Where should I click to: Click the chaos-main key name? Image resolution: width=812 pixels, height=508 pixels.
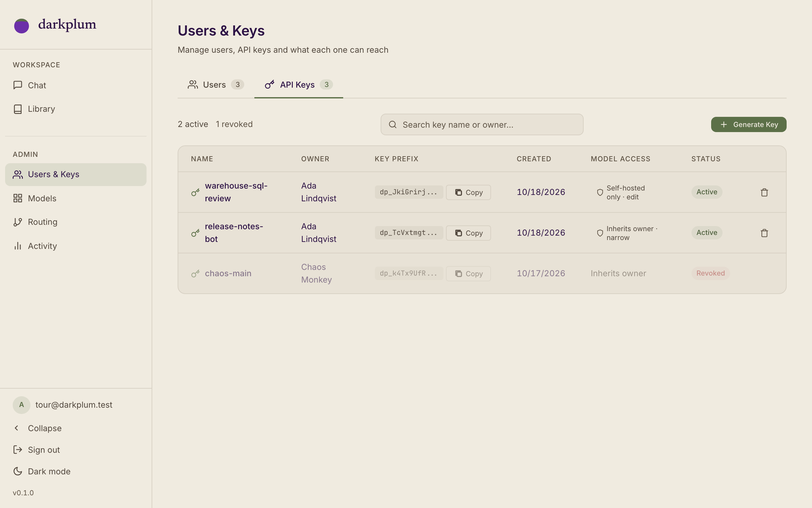tap(228, 273)
